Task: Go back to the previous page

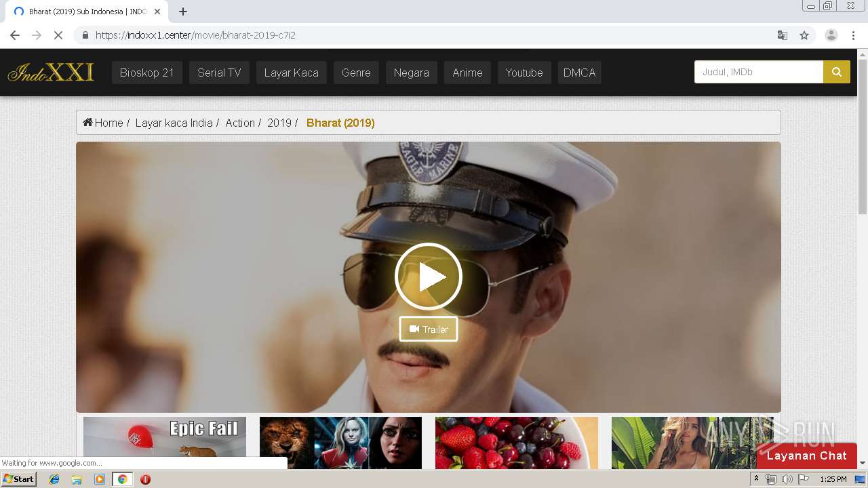Action: pos(15,35)
